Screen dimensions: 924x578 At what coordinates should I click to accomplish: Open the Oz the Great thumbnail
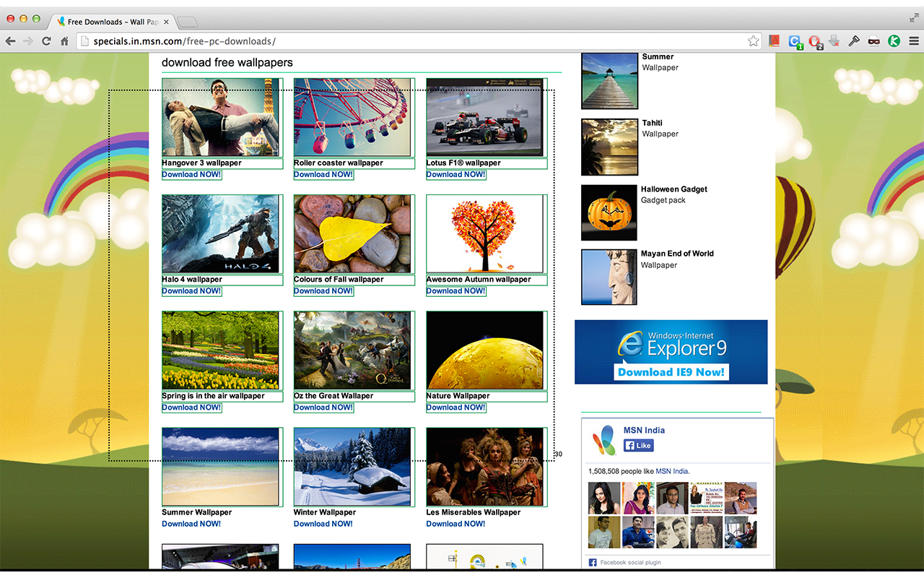click(352, 350)
